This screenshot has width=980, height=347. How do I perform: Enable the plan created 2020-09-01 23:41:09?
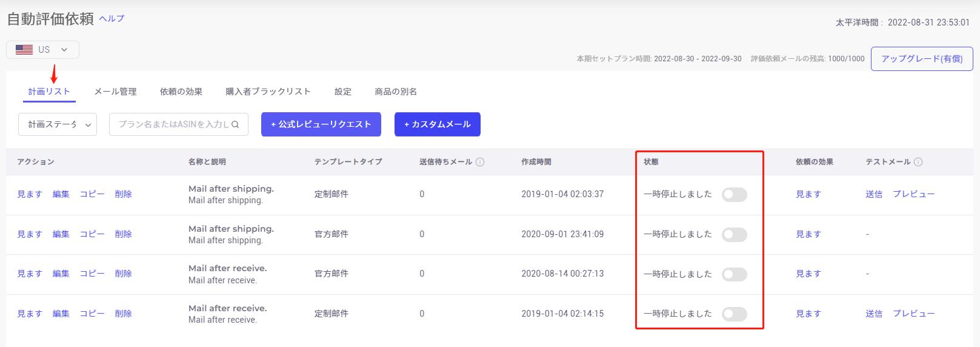tap(734, 235)
